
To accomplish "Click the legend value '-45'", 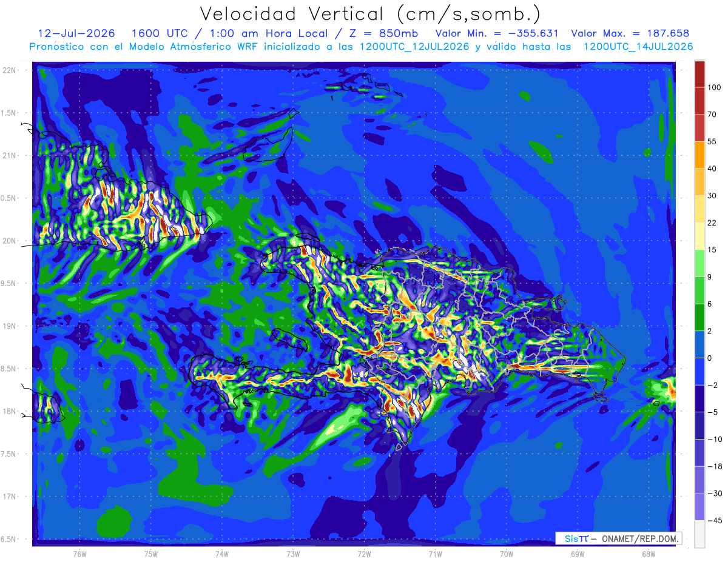I will pyautogui.click(x=714, y=520).
